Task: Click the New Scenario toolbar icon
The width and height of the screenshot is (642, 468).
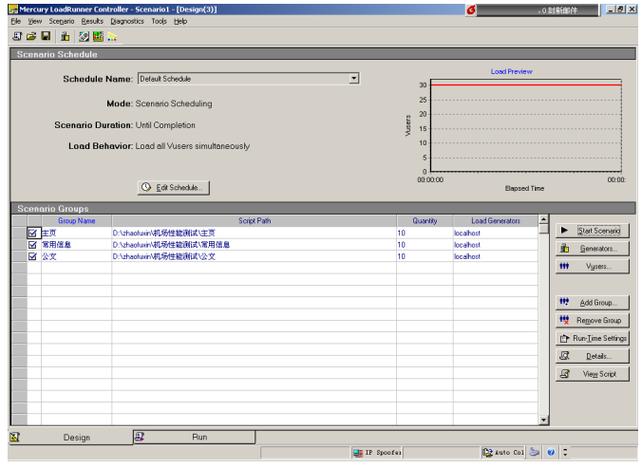Action: tap(17, 36)
